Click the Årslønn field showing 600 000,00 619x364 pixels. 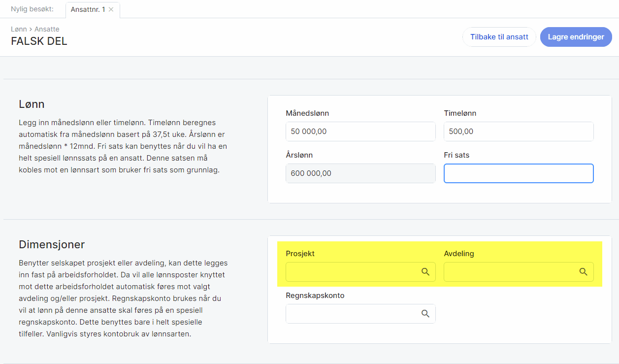pos(360,173)
